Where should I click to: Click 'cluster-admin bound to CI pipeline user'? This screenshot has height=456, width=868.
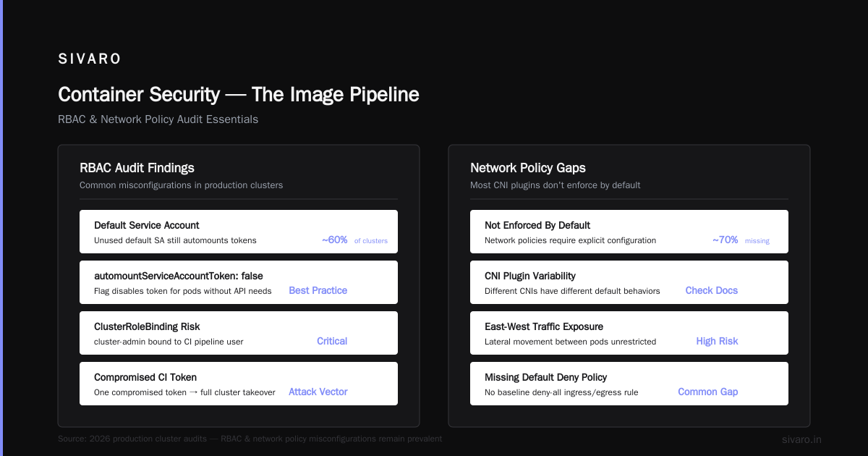[169, 342]
